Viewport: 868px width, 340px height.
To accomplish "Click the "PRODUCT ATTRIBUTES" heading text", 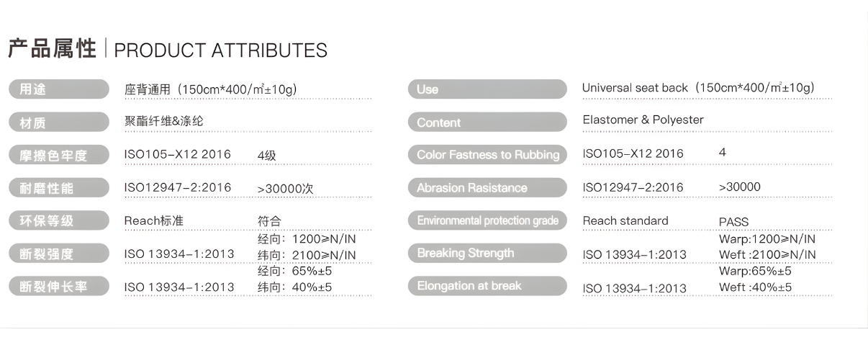I will [x=220, y=50].
